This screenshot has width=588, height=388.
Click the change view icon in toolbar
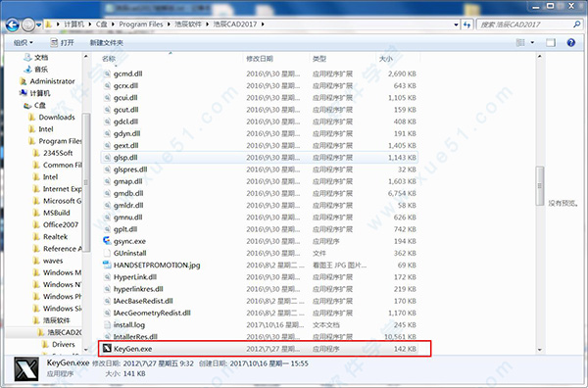(520, 42)
